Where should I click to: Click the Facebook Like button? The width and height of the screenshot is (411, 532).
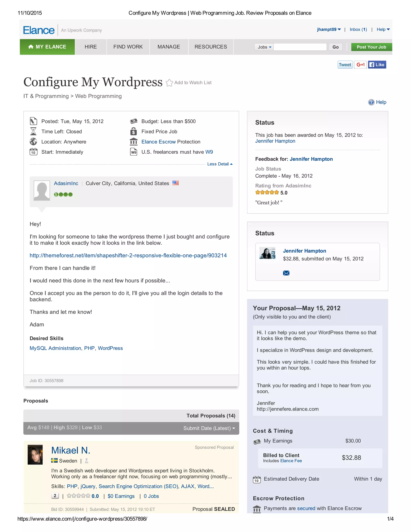377,65
